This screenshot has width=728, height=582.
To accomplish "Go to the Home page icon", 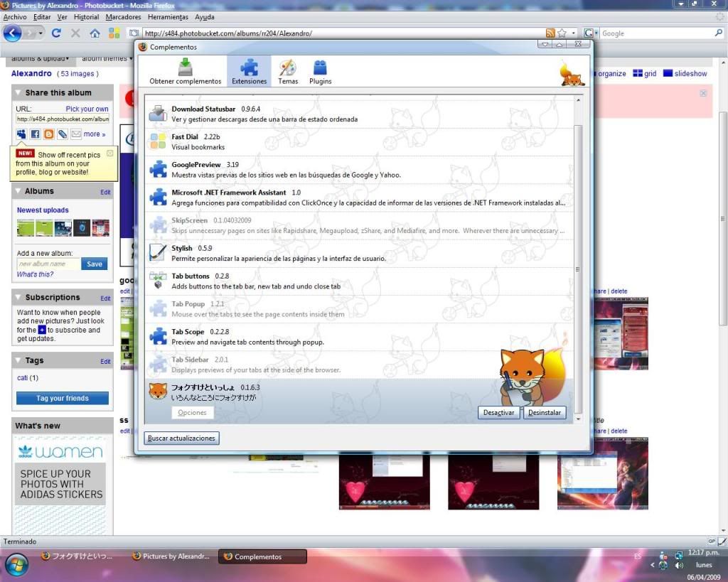I will [95, 33].
